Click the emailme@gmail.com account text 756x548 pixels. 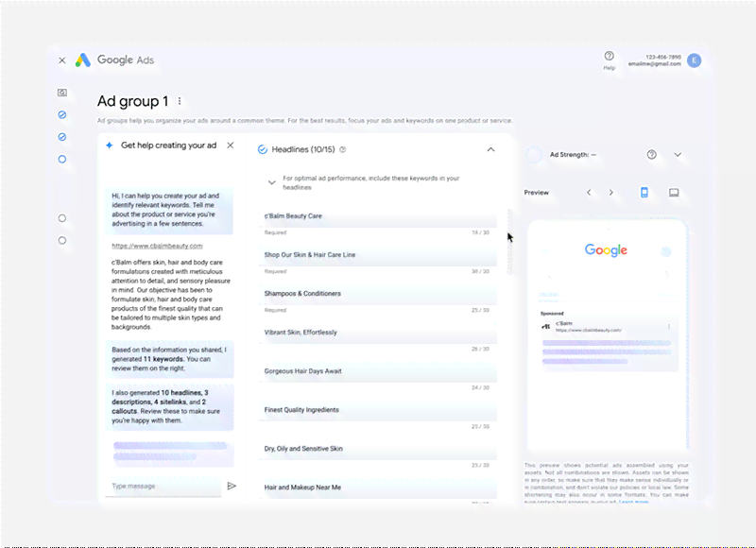coord(654,63)
